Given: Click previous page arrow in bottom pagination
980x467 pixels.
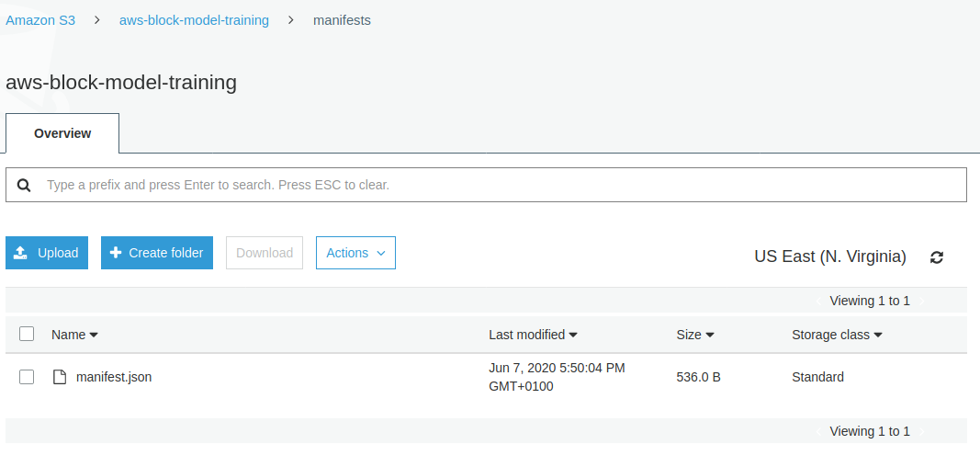Looking at the screenshot, I should pos(818,431).
